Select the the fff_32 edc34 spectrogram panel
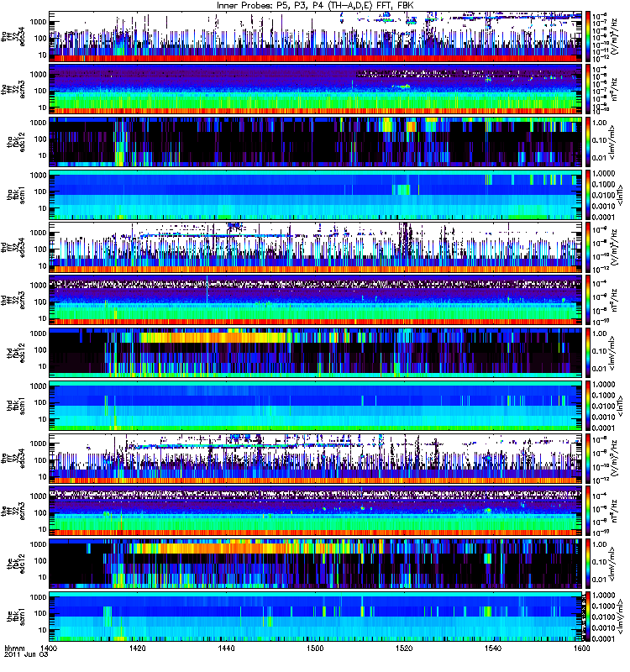This screenshot has width=630, height=672. (x=315, y=458)
